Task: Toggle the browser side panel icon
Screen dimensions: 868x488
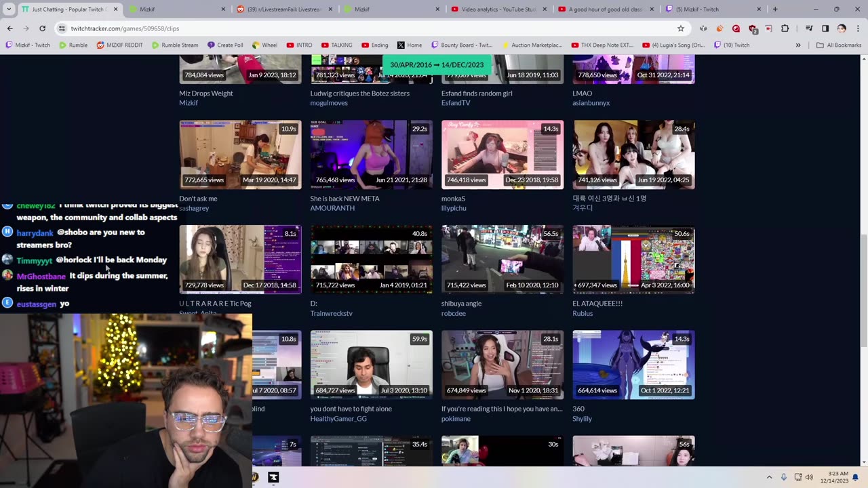Action: (825, 28)
